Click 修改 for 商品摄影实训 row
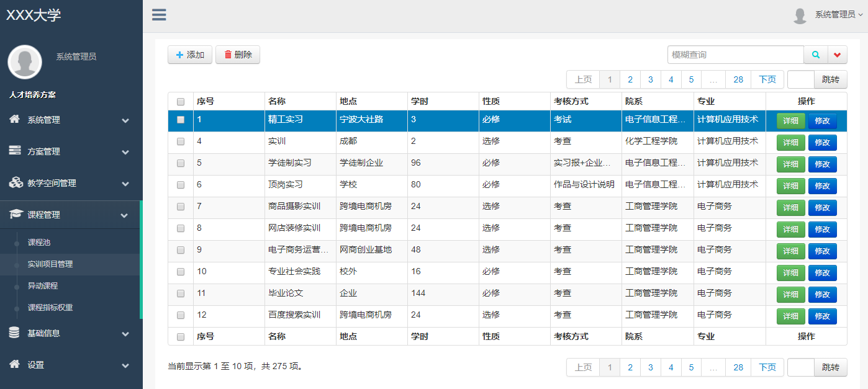The height and width of the screenshot is (389, 868). pyautogui.click(x=822, y=208)
